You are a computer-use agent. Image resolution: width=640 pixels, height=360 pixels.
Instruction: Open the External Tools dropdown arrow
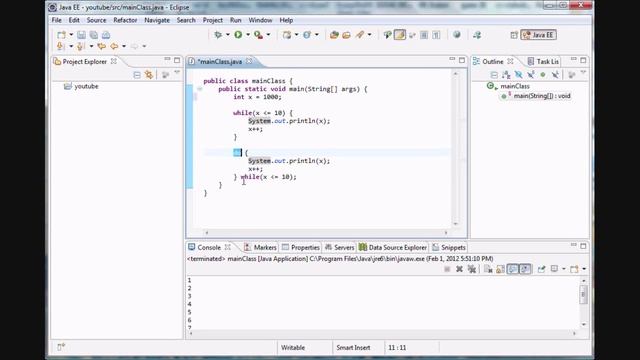pos(268,35)
